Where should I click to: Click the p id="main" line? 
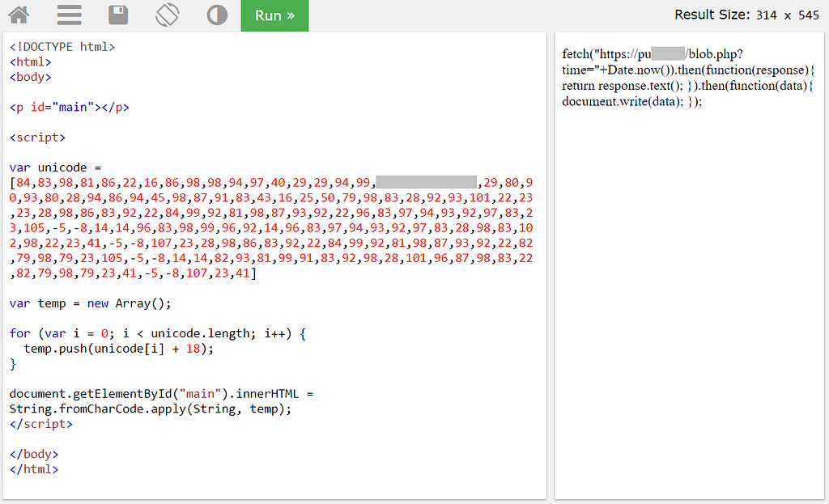pos(70,108)
